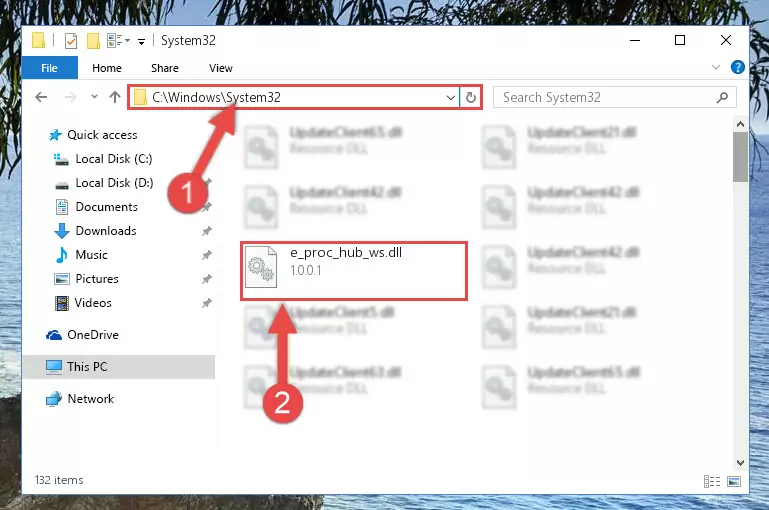Open the Share ribbon tab

pos(165,68)
